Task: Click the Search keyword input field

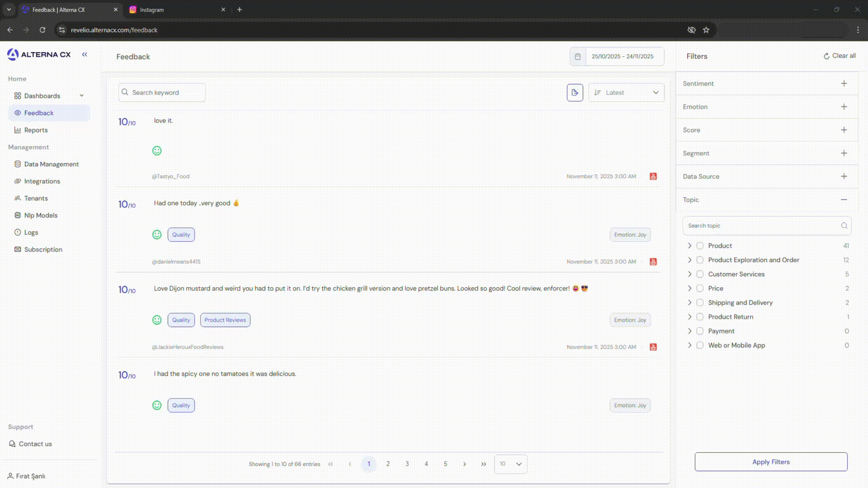Action: (x=162, y=93)
